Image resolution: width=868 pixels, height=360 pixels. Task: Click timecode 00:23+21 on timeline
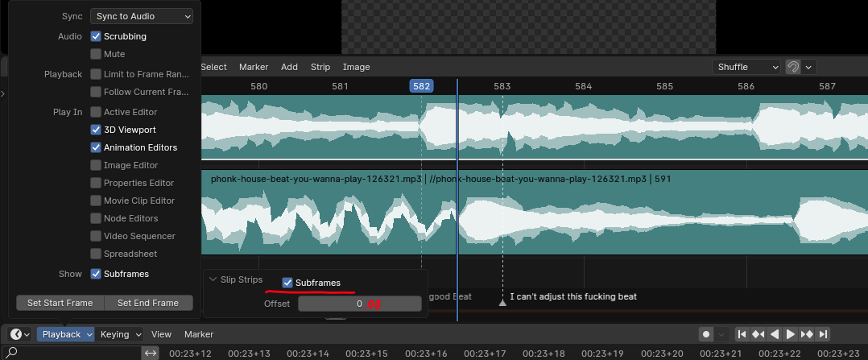coord(721,354)
